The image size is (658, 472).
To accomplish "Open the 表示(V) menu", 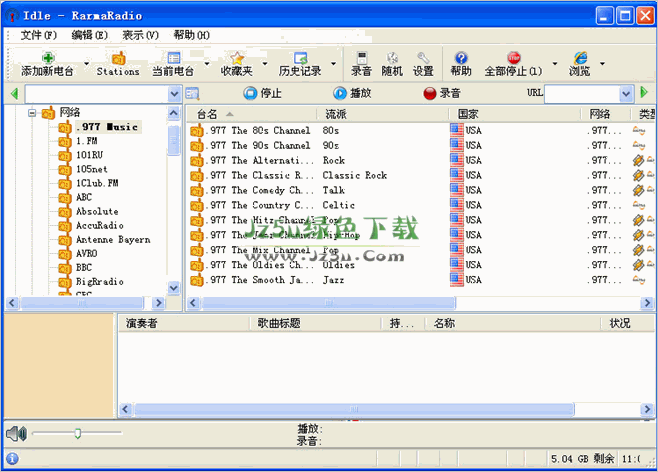I will (x=141, y=35).
